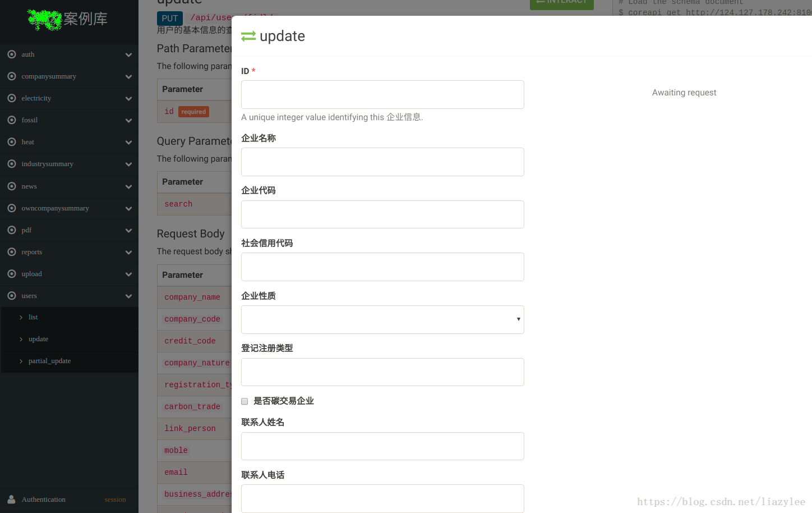The image size is (812, 513).
Task: Click the email parameter
Action: pos(176,472)
